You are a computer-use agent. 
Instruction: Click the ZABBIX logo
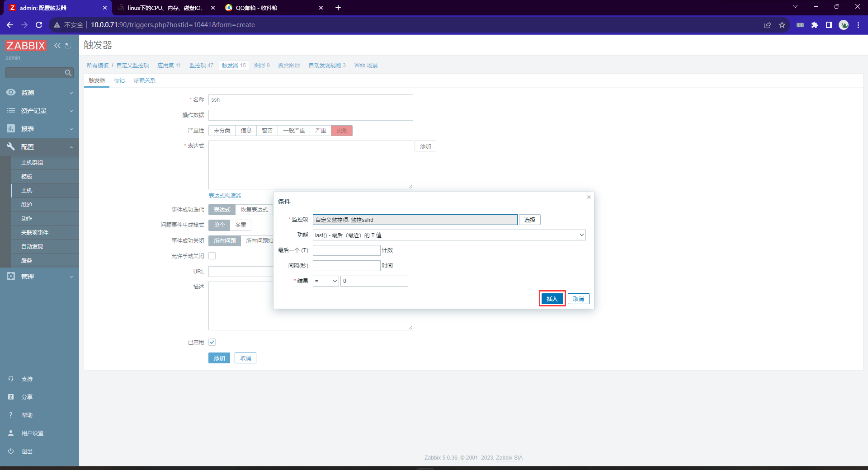tap(26, 46)
